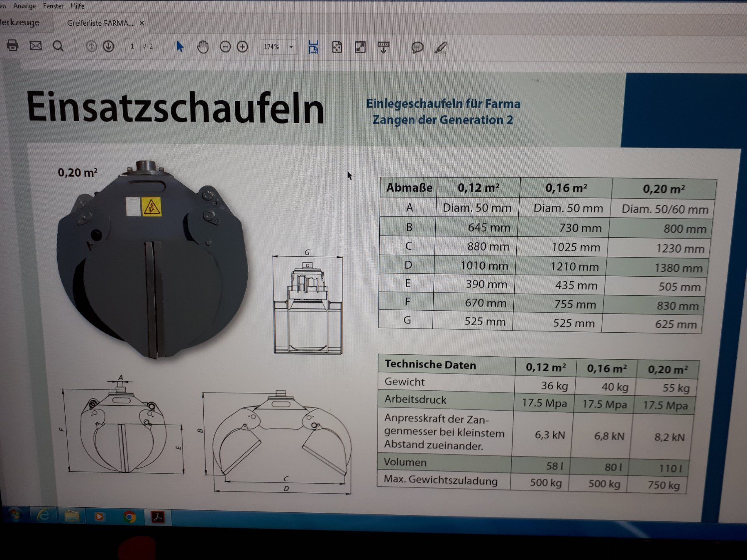Click the front-view drawing labeled G

pyautogui.click(x=308, y=302)
